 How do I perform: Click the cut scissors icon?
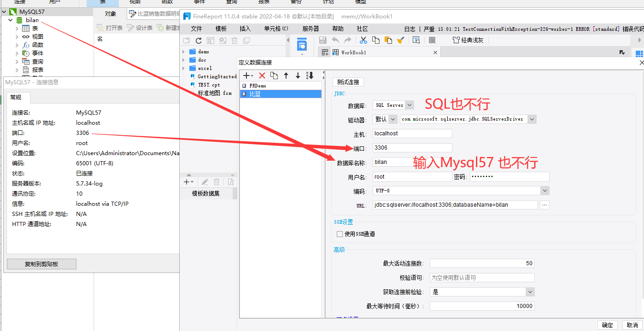363,40
